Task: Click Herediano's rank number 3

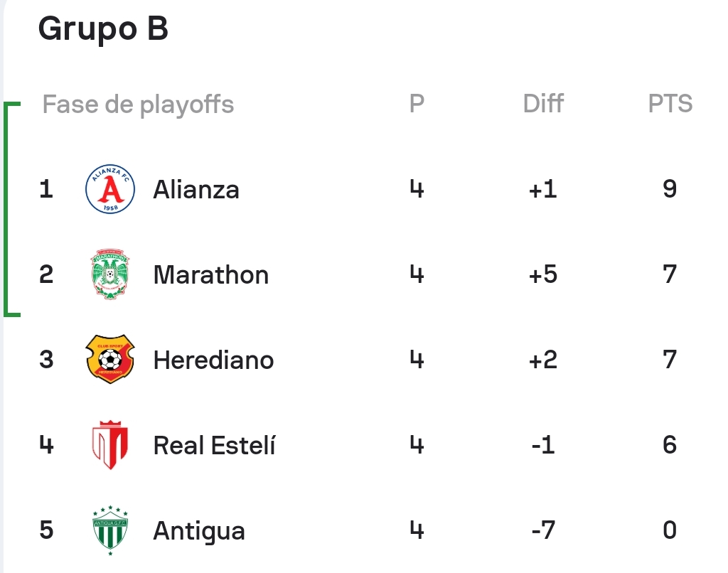Action: 46,360
